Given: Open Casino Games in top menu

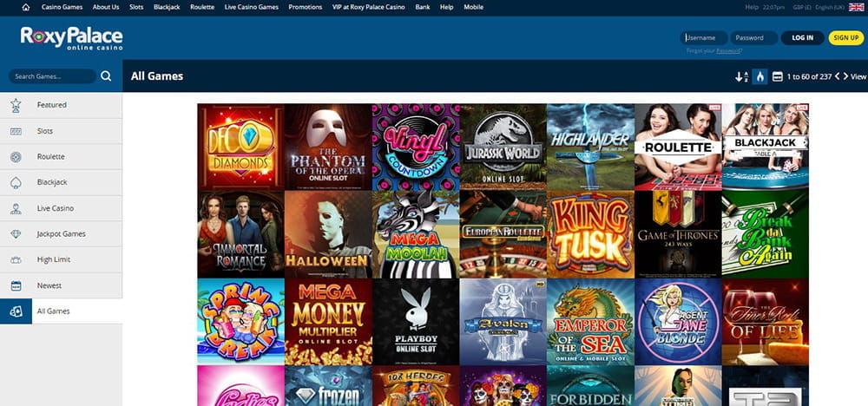Looking at the screenshot, I should (x=62, y=7).
